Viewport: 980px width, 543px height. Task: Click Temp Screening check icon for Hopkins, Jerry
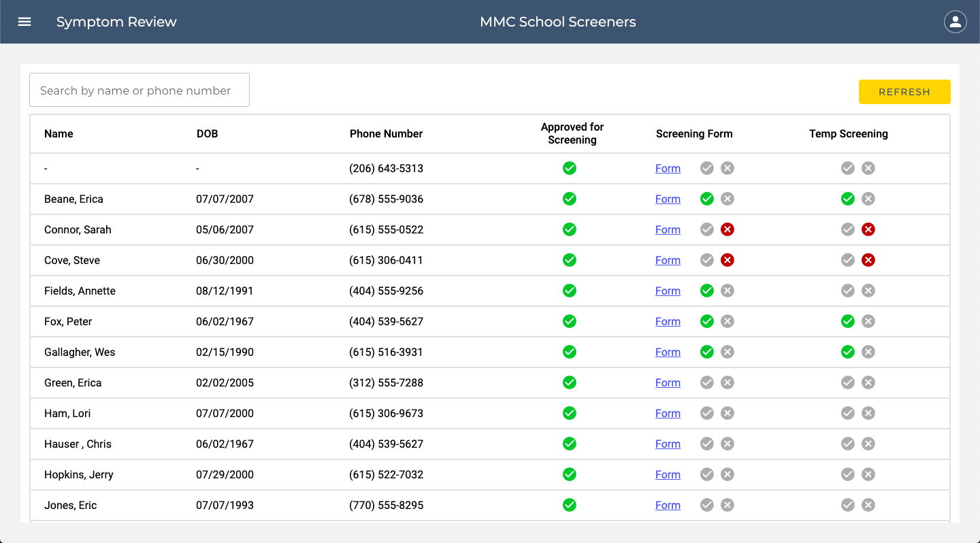pyautogui.click(x=848, y=474)
